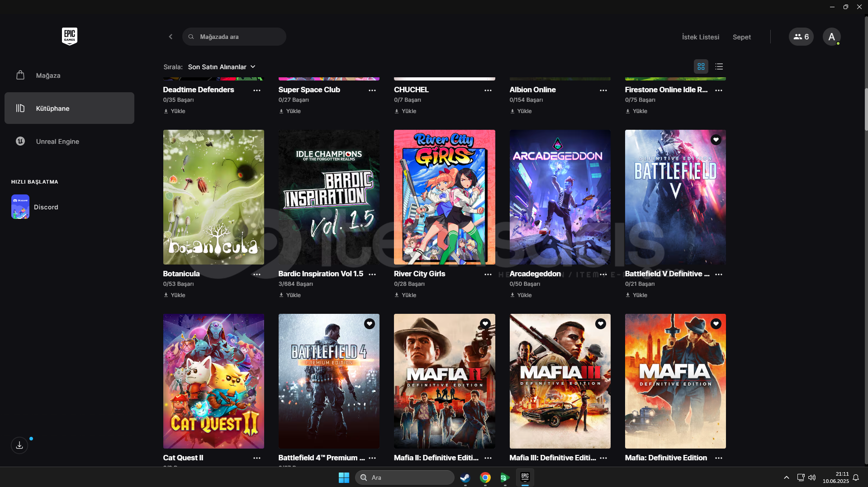Install Deadtime Defenders with Yükle
868x487 pixels.
175,111
